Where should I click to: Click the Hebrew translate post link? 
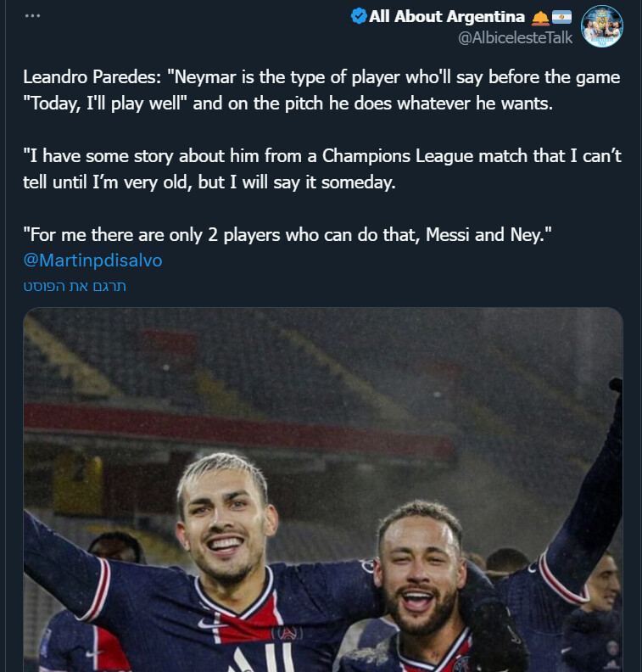(75, 286)
